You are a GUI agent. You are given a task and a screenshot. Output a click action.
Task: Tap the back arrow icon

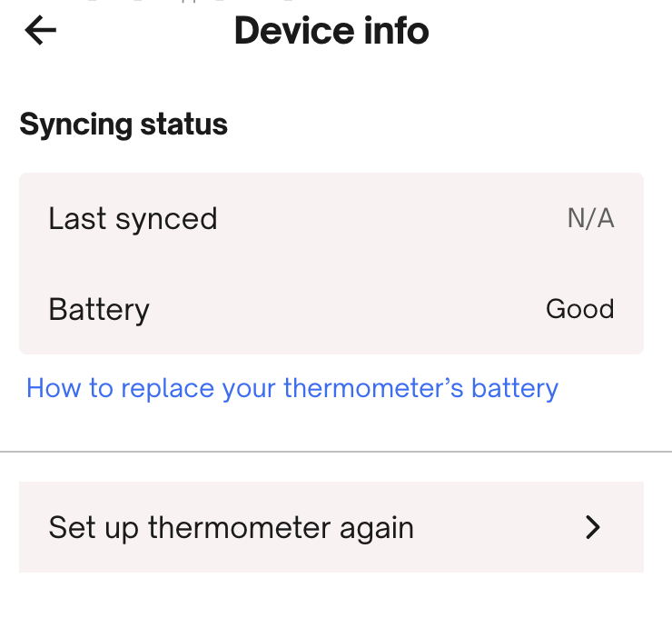click(41, 31)
